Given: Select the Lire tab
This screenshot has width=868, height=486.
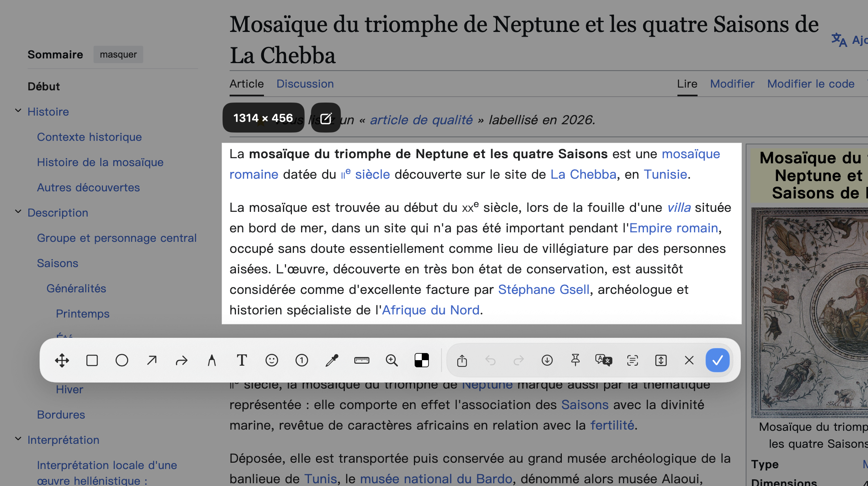Looking at the screenshot, I should coord(687,84).
